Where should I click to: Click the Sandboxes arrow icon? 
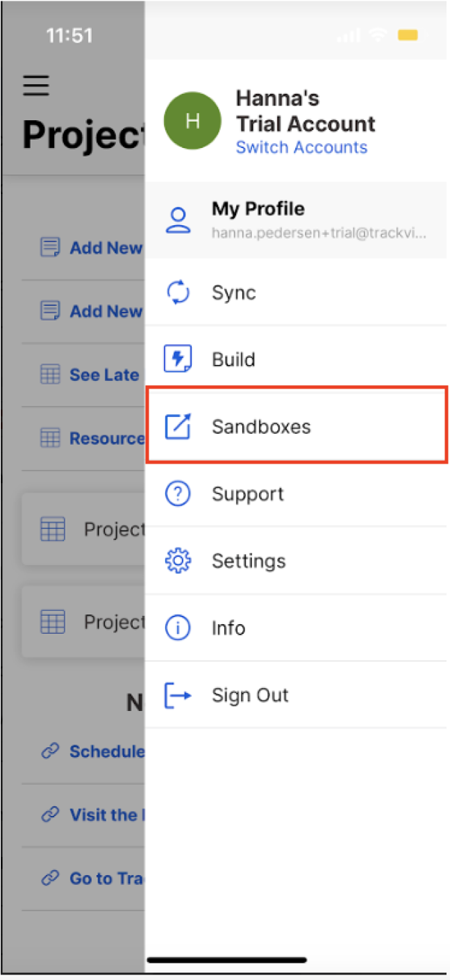tap(178, 426)
